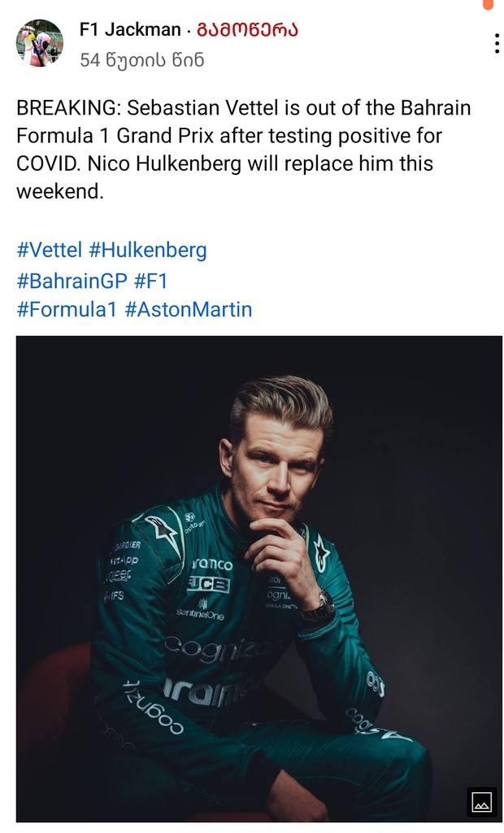Open the #Formula1 hashtag

tap(67, 310)
